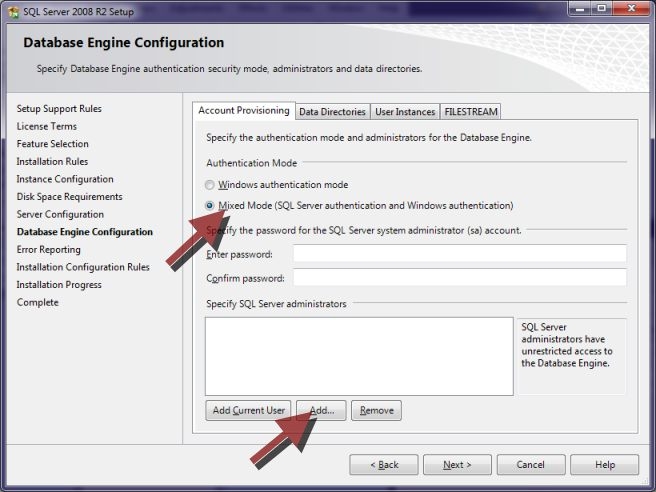656x492 pixels.
Task: Select the Complete step
Action: click(38, 302)
